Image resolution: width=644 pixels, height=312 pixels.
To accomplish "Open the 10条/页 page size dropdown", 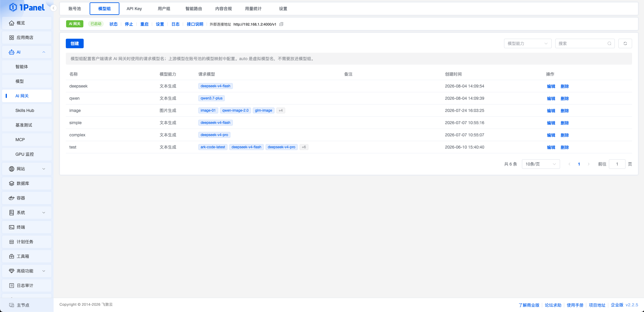I will [541, 164].
